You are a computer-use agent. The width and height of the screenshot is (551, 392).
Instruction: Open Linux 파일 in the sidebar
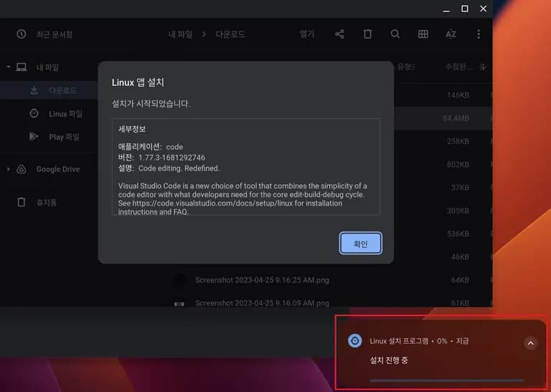tap(65, 114)
